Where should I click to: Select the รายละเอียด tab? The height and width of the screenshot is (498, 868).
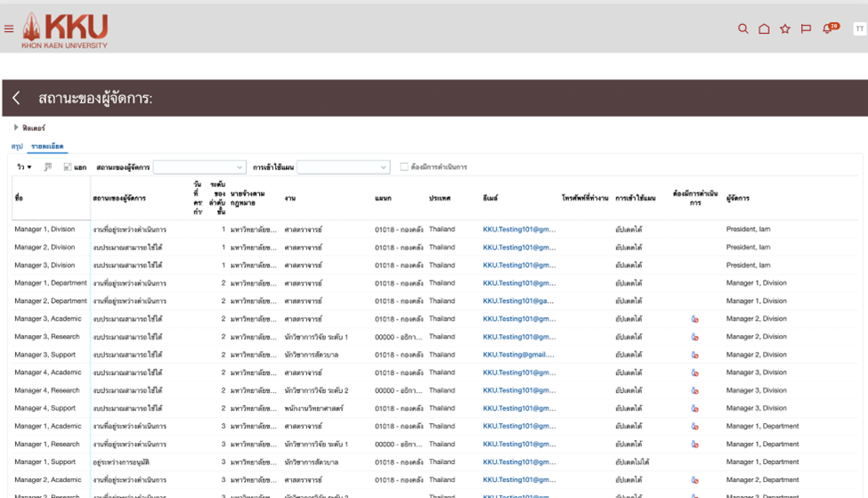[46, 146]
